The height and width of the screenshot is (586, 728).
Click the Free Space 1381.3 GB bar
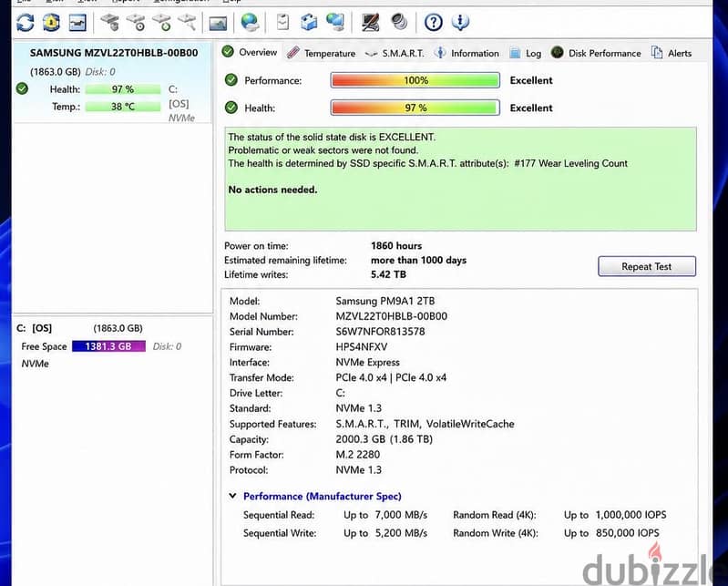click(108, 346)
